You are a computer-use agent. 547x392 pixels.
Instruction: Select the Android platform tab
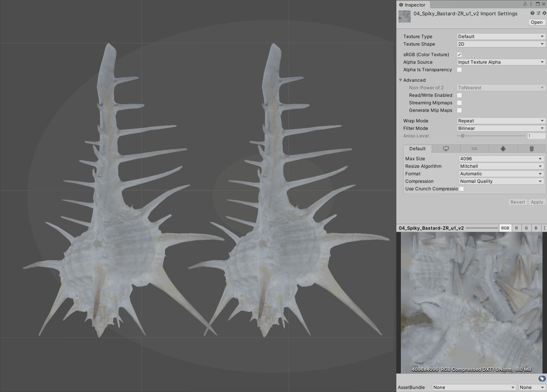pos(503,149)
